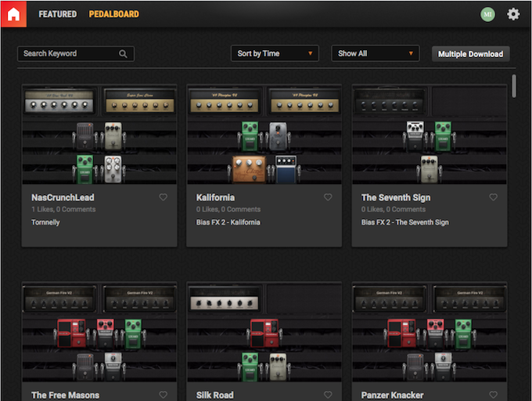Image resolution: width=532 pixels, height=401 pixels.
Task: Open the Silk Road pedalboard thumbnail
Action: tap(264, 332)
